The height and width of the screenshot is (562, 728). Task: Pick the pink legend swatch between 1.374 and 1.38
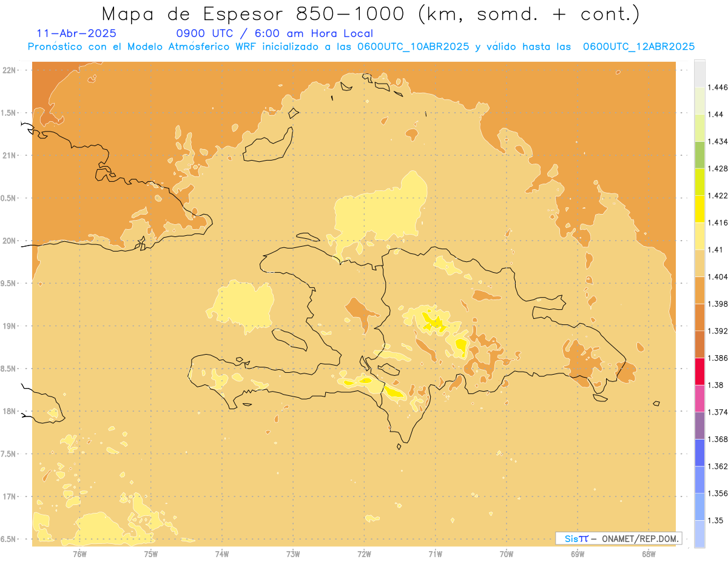tap(699, 398)
